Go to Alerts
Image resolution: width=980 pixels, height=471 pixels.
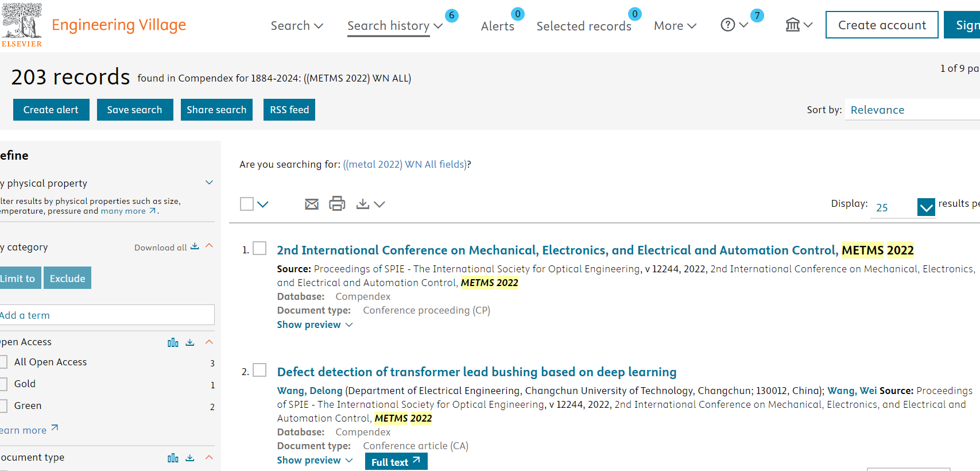498,26
